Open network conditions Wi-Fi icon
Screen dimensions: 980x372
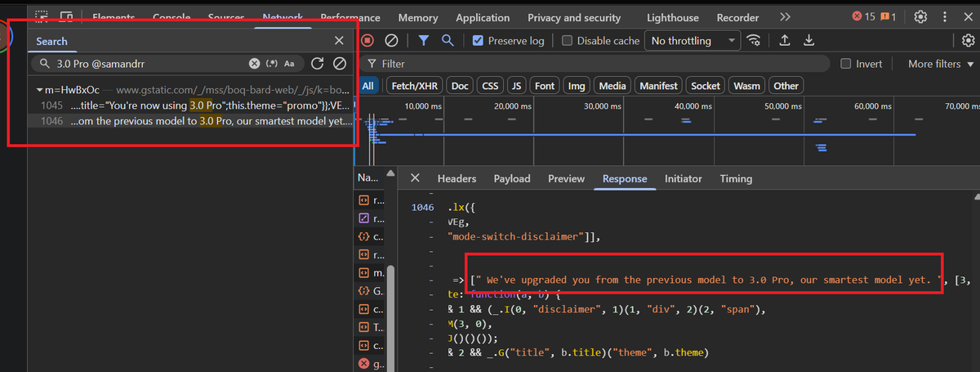pyautogui.click(x=754, y=40)
